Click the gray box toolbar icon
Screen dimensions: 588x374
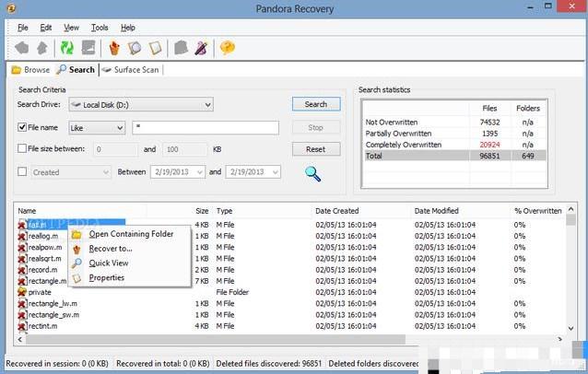181,48
